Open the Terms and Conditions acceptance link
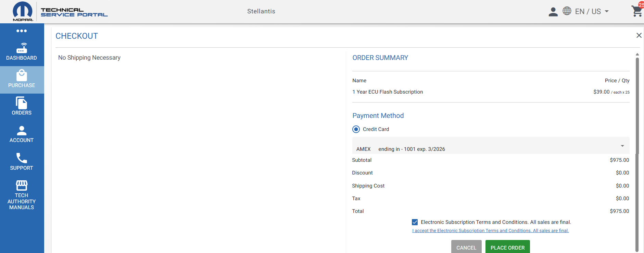The width and height of the screenshot is (644, 253). click(490, 231)
